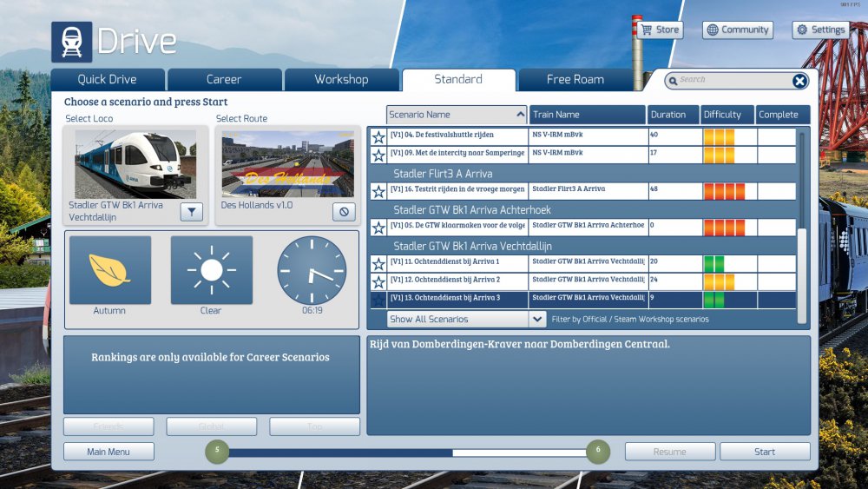
Task: Click the Des Hollands v1.0 route label
Action: pyautogui.click(x=257, y=205)
